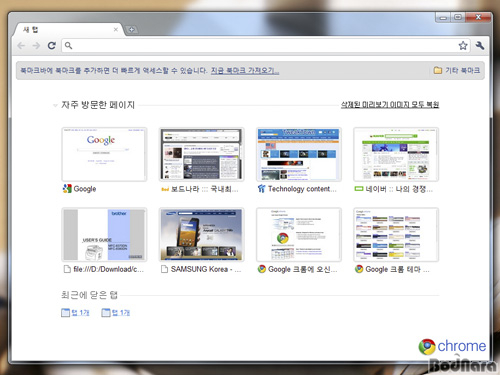Collapse the 자주 방문한 페이지 section

(x=55, y=105)
